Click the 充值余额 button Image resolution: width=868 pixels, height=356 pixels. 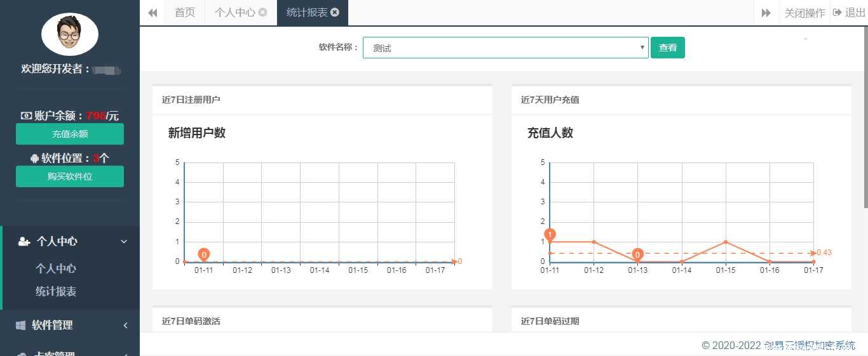point(70,134)
